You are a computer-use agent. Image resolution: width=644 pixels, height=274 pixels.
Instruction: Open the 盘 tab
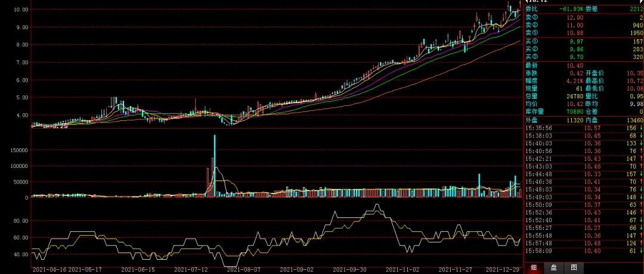click(x=553, y=268)
